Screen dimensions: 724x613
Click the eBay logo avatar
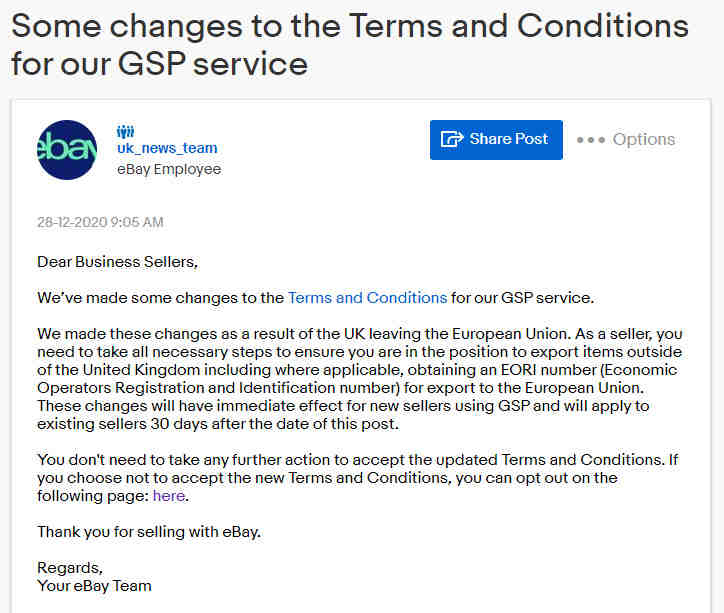click(x=67, y=150)
